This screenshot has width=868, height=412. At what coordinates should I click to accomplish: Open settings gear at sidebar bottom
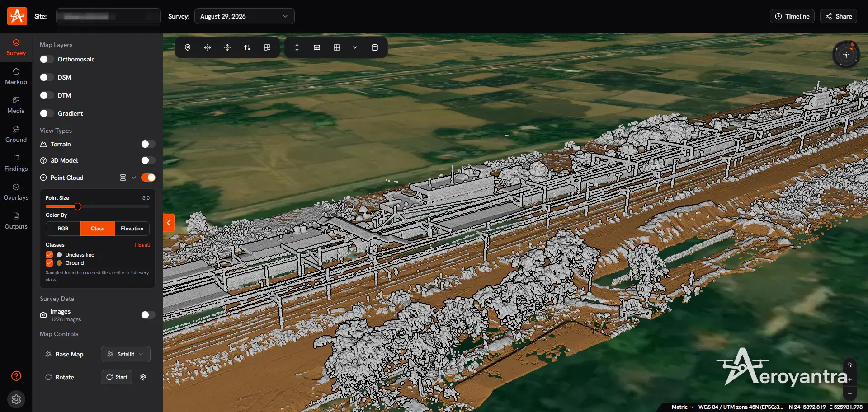[x=16, y=399]
